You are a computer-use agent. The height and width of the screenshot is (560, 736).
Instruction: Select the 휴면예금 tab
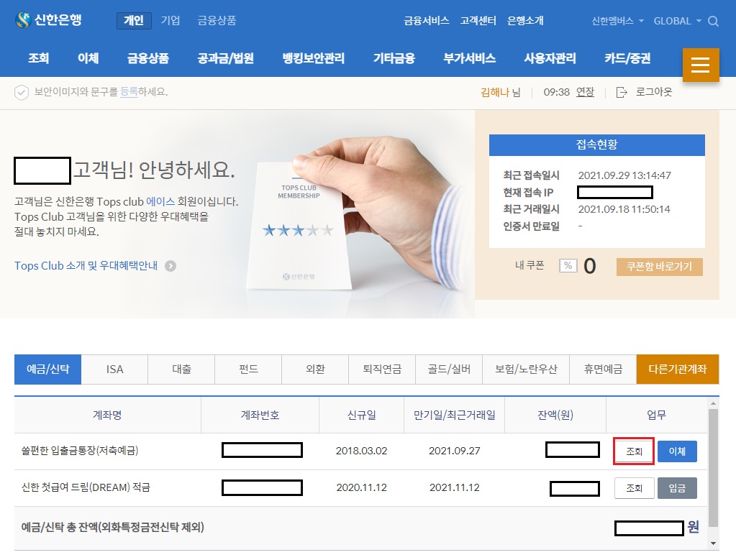(603, 369)
